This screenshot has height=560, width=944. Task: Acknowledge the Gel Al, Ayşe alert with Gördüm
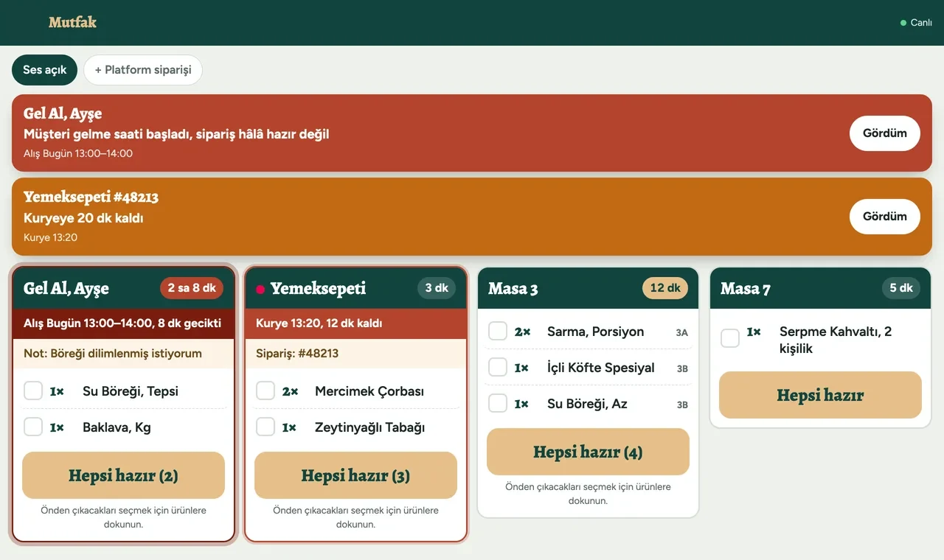point(885,133)
